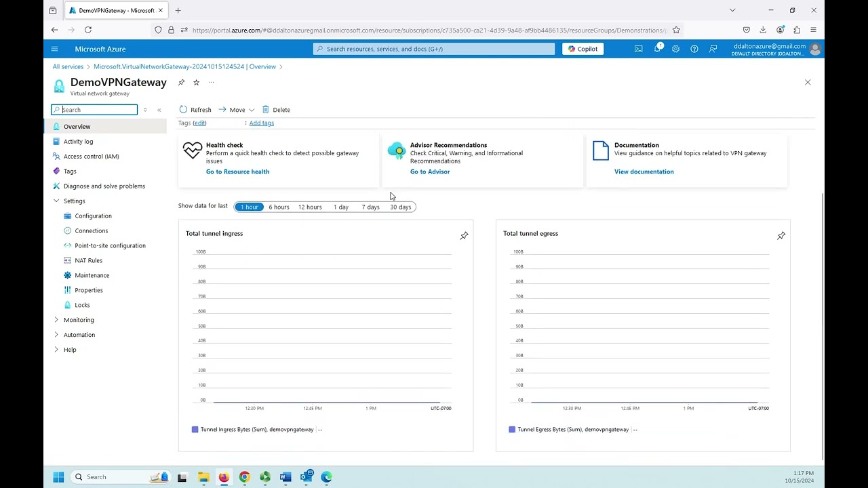Select the 7 days time range

(370, 207)
